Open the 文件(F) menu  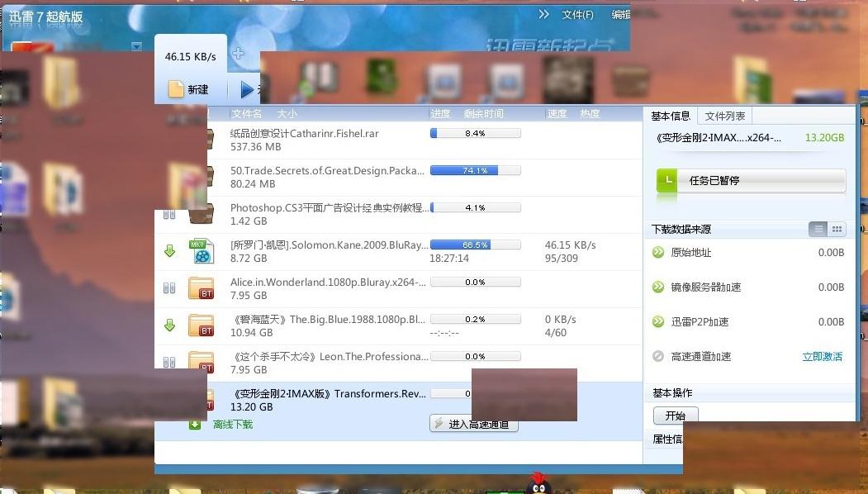578,14
